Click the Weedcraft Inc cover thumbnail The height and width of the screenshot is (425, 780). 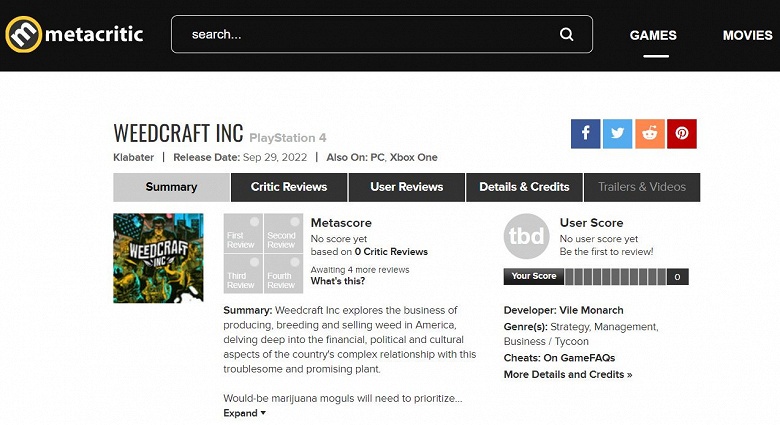pos(158,258)
